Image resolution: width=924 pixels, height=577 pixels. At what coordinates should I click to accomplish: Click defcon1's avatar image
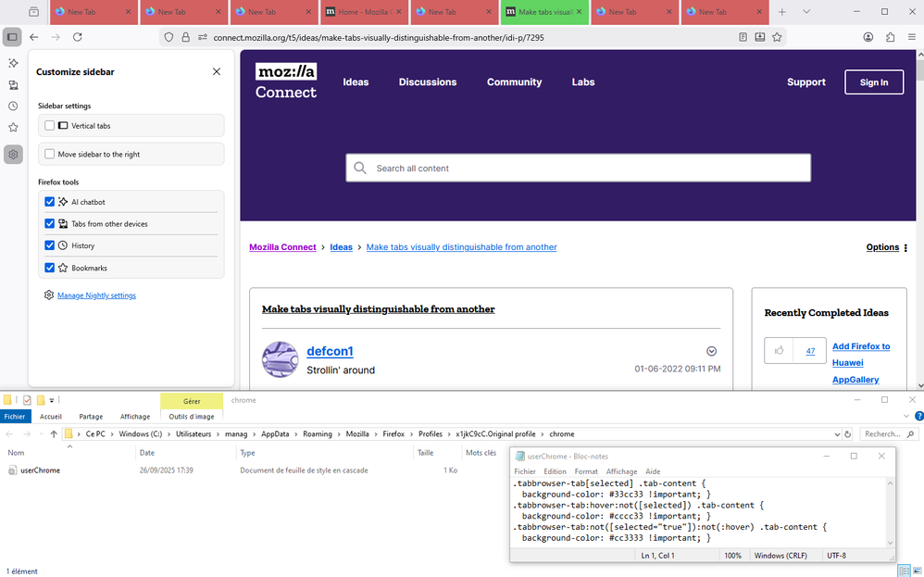coord(280,359)
